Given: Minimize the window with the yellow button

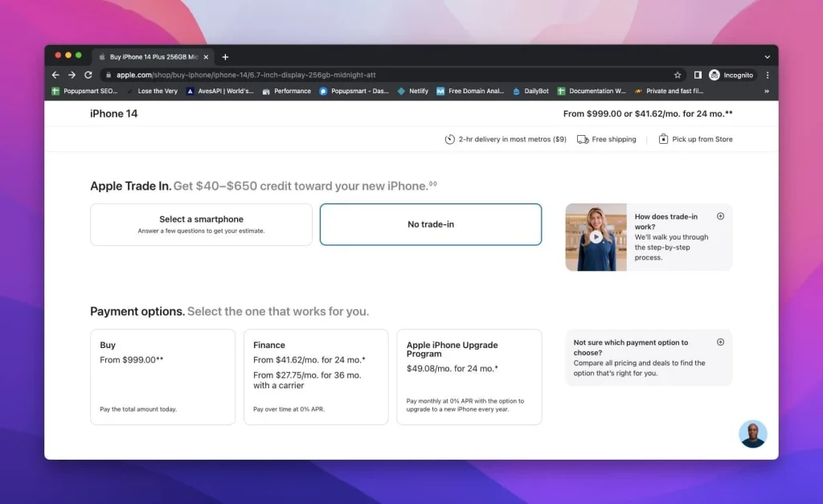Looking at the screenshot, I should click(68, 55).
